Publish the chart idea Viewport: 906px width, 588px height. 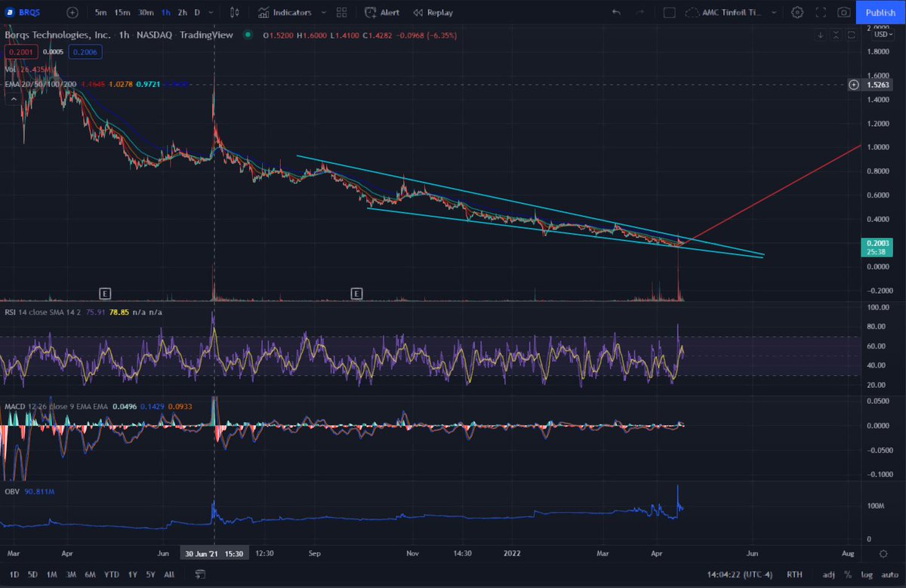[880, 12]
